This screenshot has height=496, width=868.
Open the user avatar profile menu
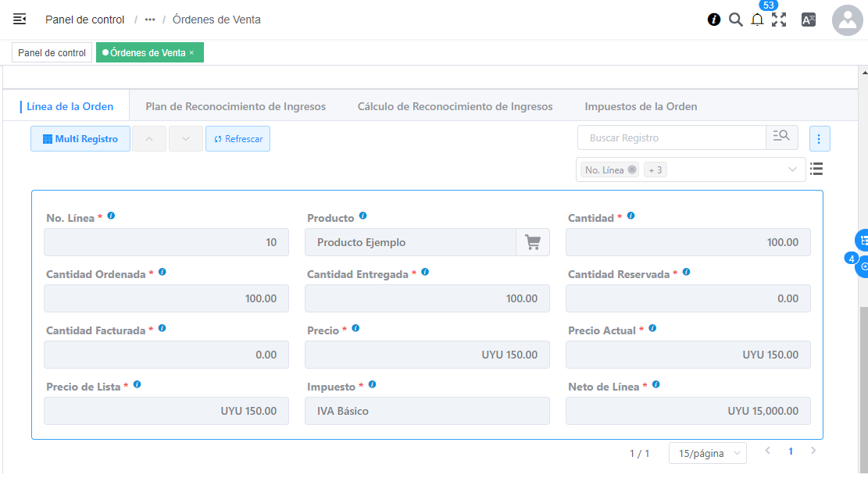tap(847, 20)
